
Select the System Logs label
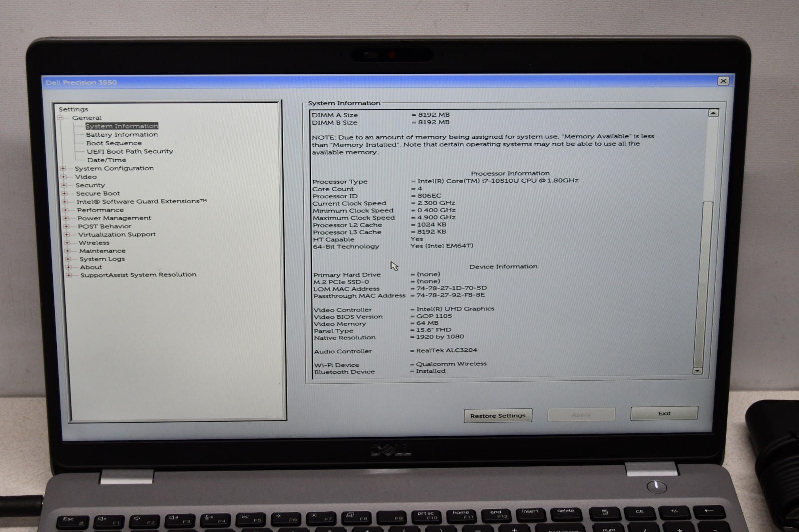tap(102, 259)
